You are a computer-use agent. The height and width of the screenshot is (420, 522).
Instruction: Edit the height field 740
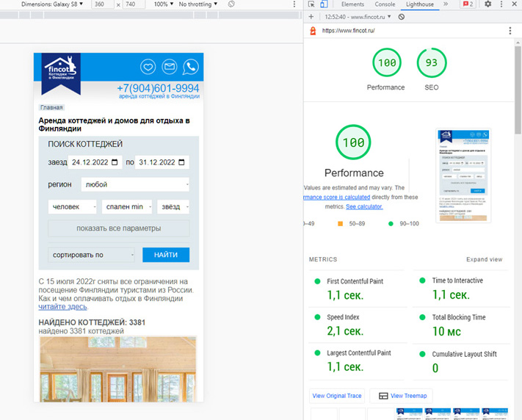(x=134, y=4)
